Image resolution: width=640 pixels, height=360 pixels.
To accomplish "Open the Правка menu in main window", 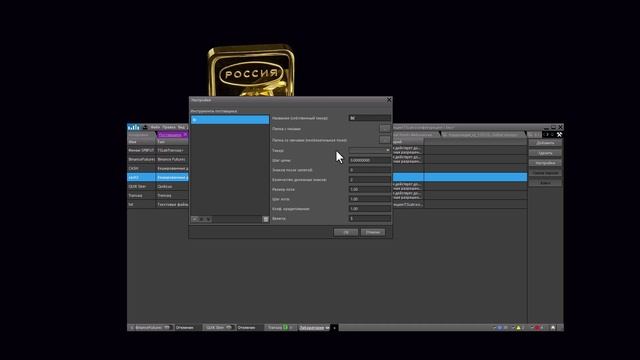I will [x=169, y=127].
